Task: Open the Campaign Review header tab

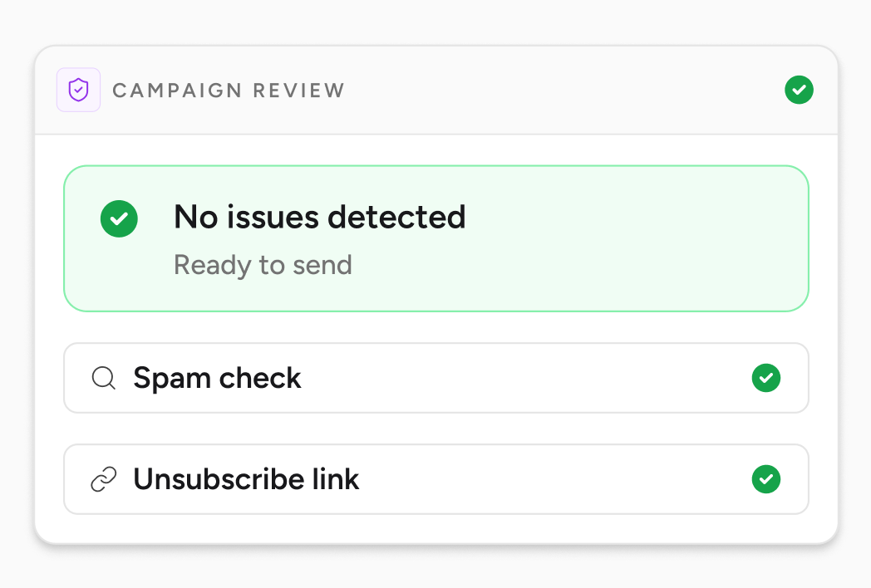Action: click(x=229, y=90)
